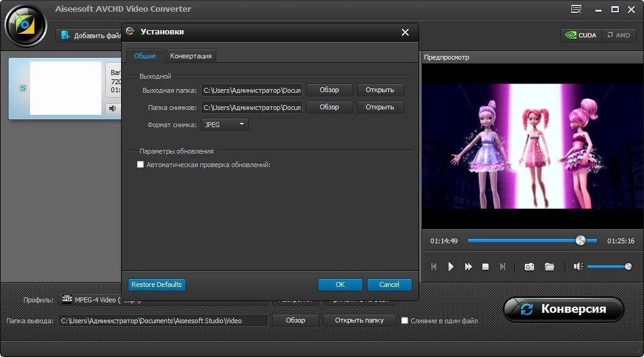Screen dimensions: 644x357
Task: Click the total duration 01:25:16
Action: pyautogui.click(x=621, y=241)
